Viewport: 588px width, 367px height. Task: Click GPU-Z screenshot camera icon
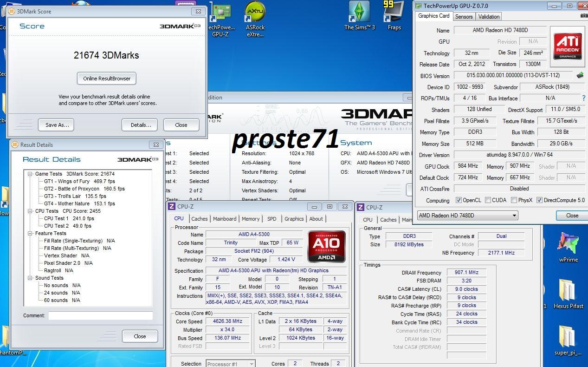(x=583, y=16)
